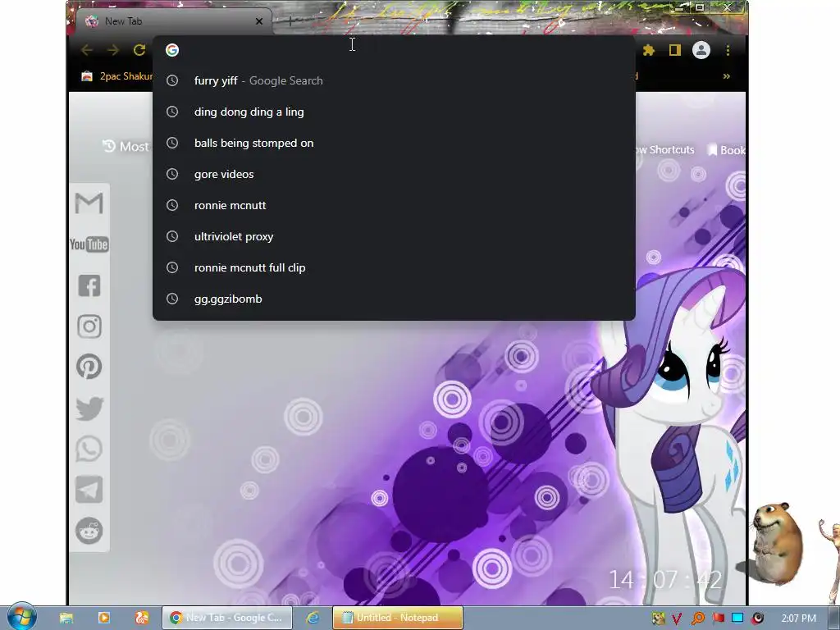Open the Chrome three-dot menu
840x630 pixels.
click(728, 50)
